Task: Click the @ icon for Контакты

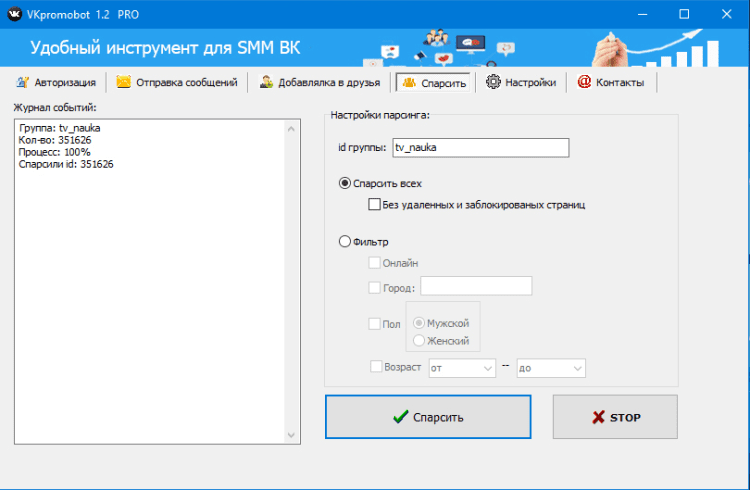Action: 584,82
